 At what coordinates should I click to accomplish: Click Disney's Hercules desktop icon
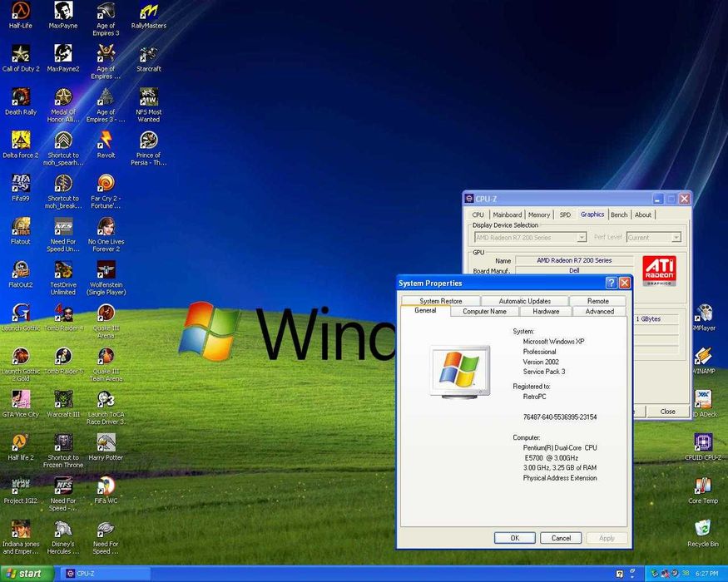[x=63, y=536]
